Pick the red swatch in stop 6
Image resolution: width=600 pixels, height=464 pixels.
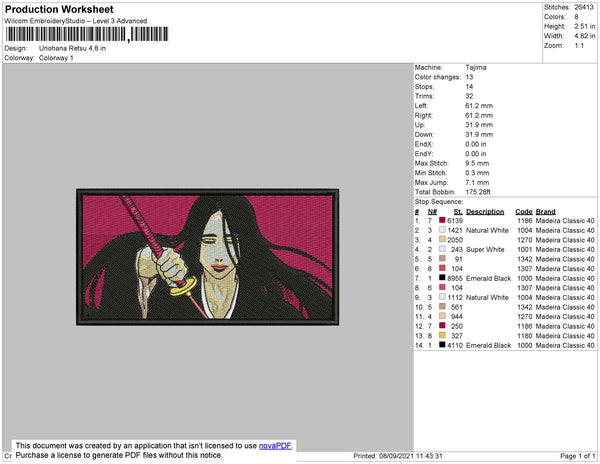tap(442, 268)
